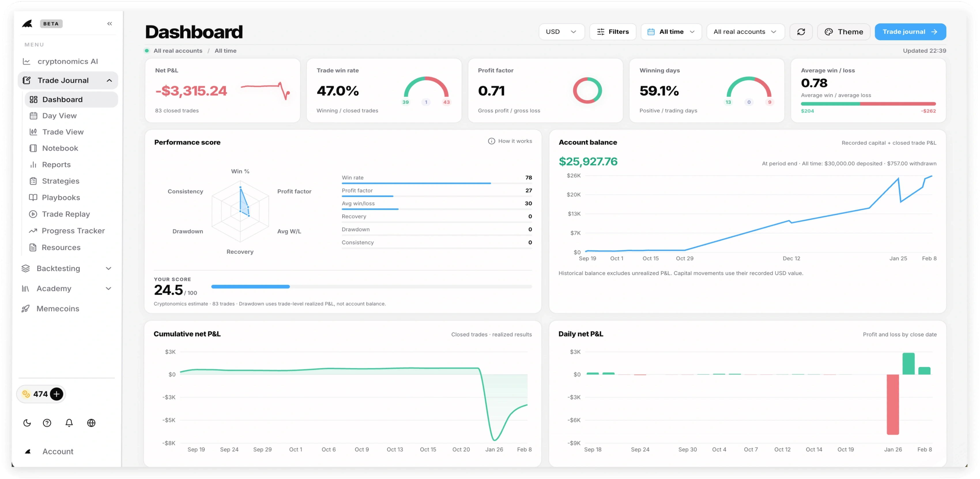The width and height of the screenshot is (980, 479).
Task: Click the Strategies clipboard icon
Action: (x=33, y=181)
